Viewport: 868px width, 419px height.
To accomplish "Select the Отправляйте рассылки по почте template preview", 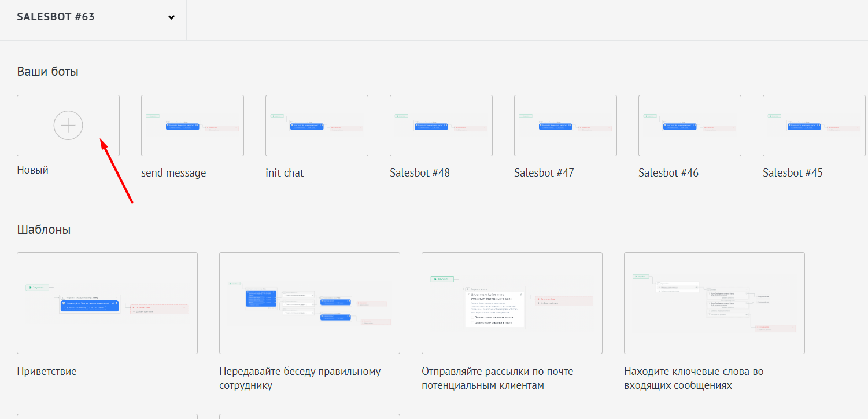I will coord(512,303).
